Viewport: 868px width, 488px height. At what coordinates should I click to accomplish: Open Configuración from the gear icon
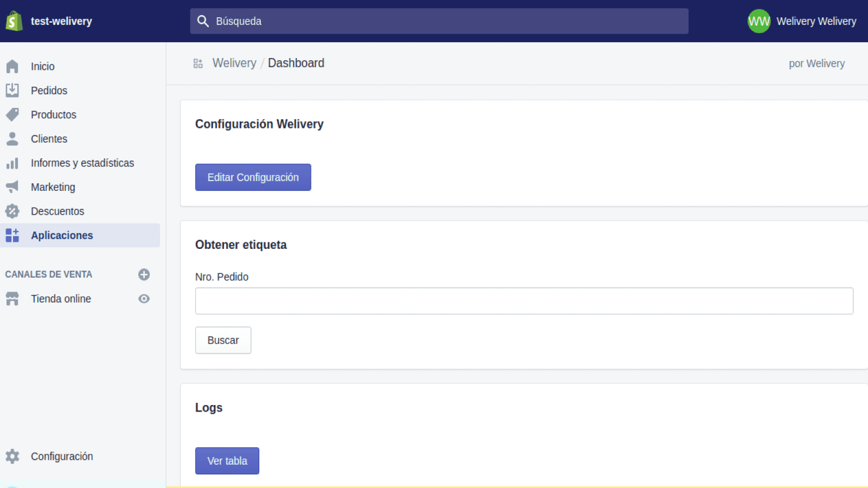pyautogui.click(x=12, y=456)
